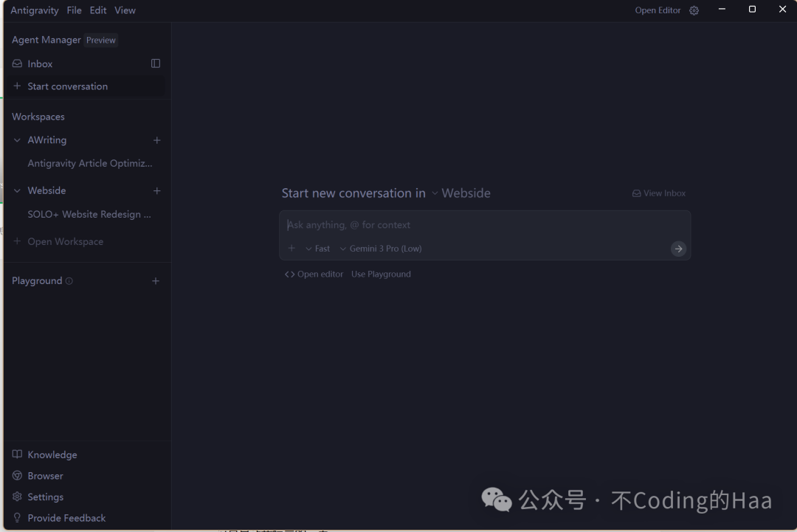Viewport: 797px width, 532px height.
Task: Add an attachment using the input plus icon
Action: (291, 249)
